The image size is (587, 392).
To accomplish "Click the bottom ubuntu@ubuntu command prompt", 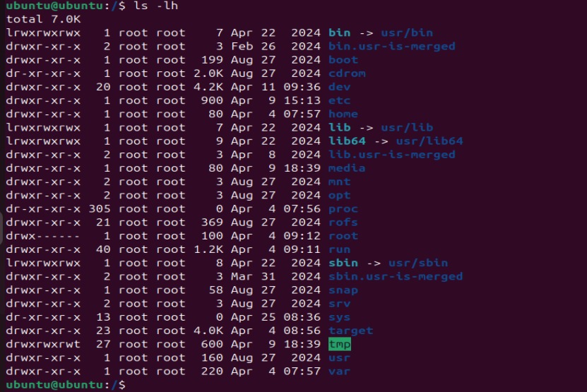I will 66,384.
